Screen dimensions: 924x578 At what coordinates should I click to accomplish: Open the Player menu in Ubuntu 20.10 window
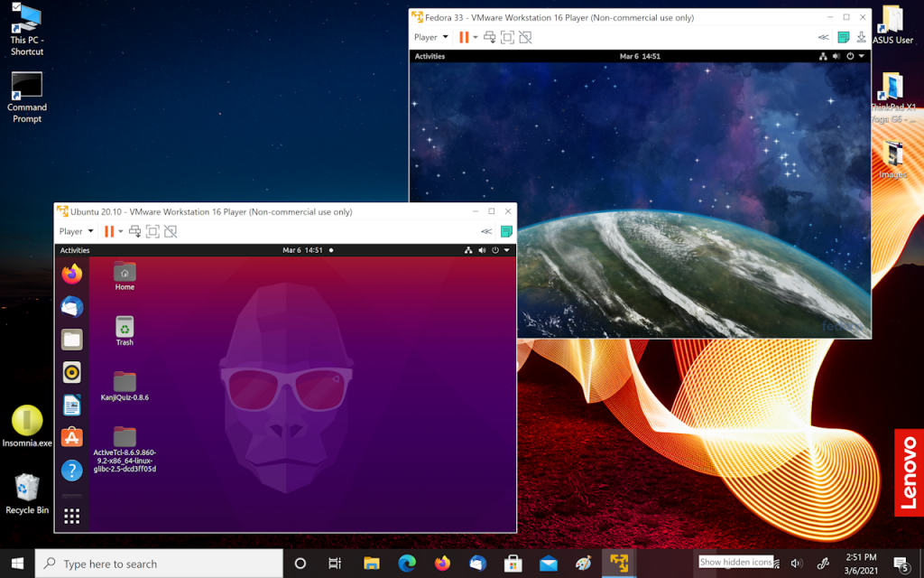(76, 231)
